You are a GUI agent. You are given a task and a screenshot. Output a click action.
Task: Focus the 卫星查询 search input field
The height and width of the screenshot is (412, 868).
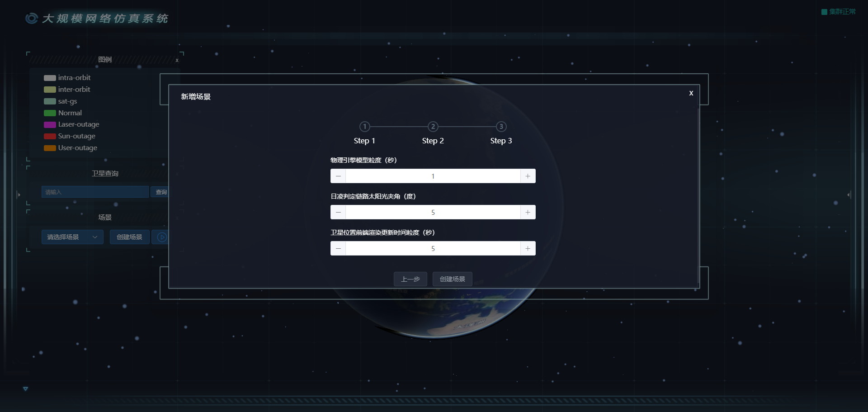point(95,192)
